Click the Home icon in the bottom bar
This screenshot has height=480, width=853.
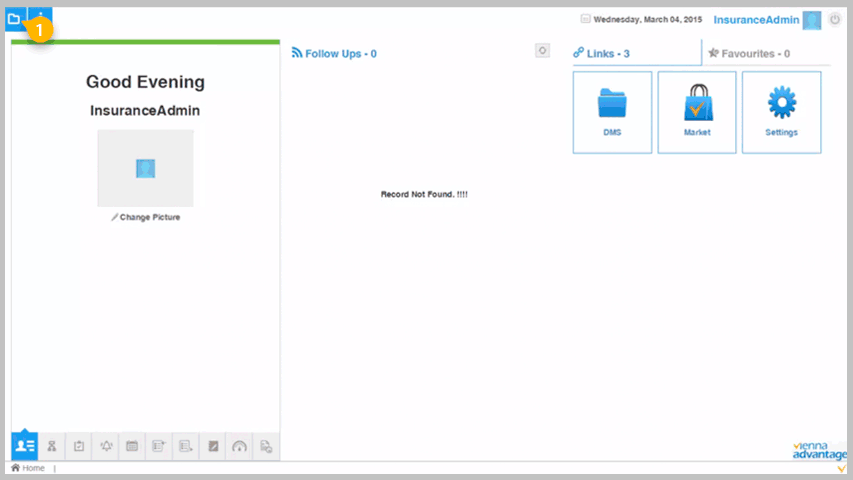(15, 467)
